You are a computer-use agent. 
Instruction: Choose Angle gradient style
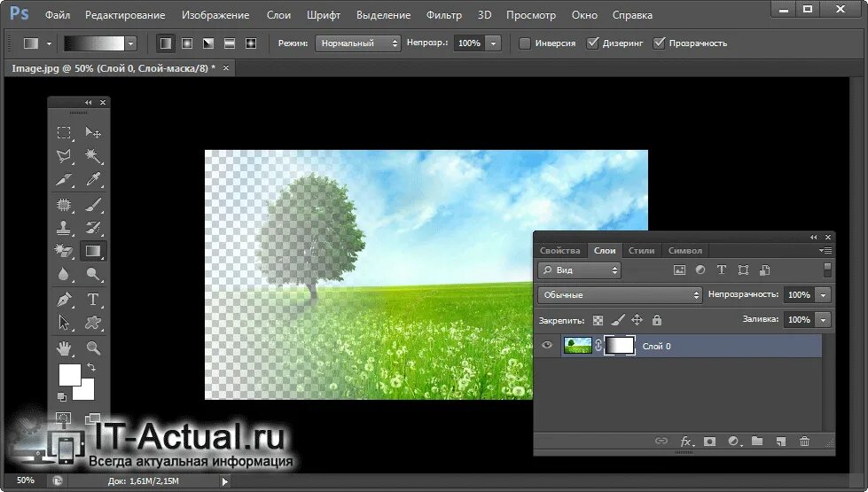tap(208, 43)
